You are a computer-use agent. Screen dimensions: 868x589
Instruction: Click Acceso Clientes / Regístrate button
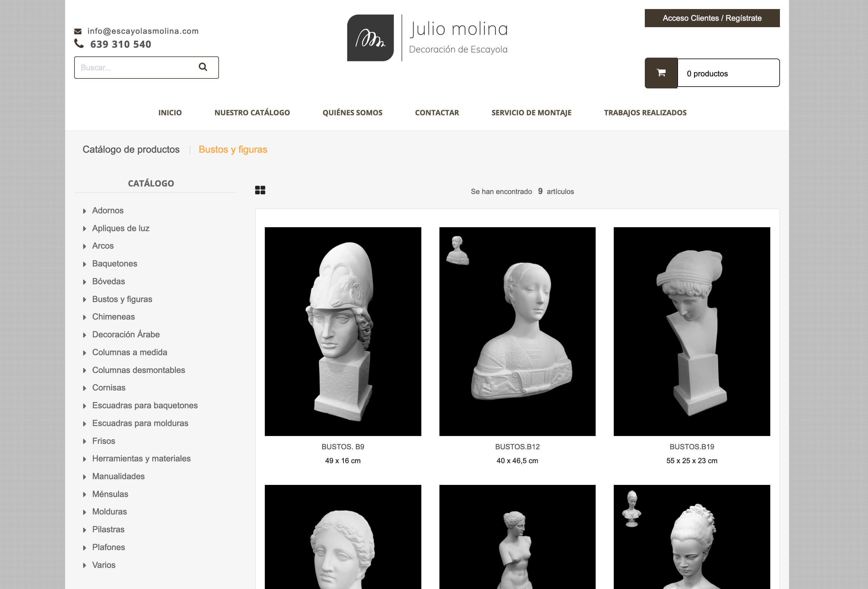point(712,18)
